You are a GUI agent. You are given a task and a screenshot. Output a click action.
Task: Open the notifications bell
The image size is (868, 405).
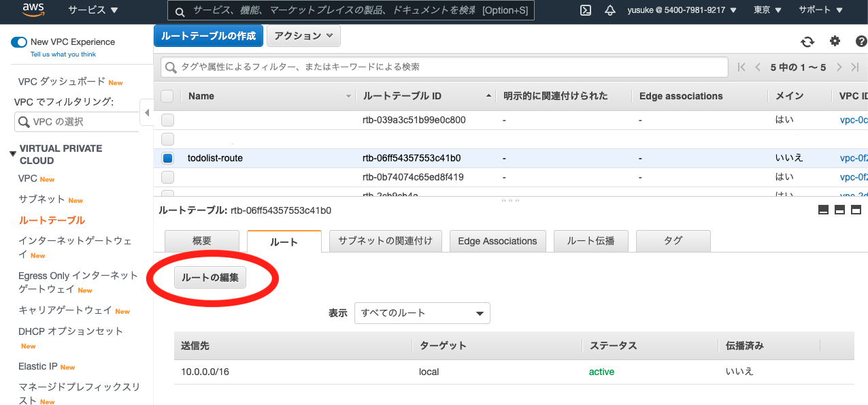(x=610, y=10)
